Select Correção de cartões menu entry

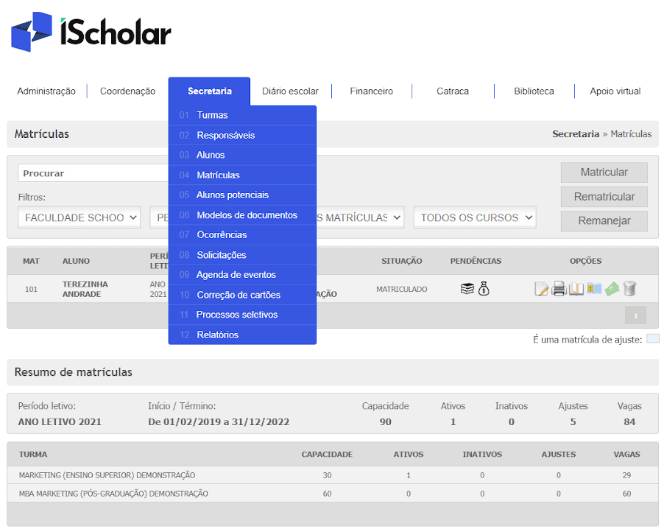(x=243, y=295)
